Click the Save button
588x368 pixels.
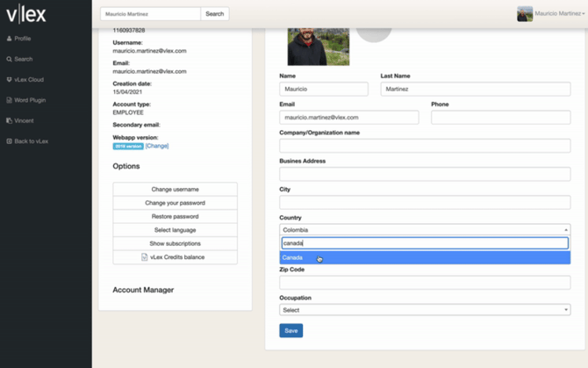(x=291, y=330)
